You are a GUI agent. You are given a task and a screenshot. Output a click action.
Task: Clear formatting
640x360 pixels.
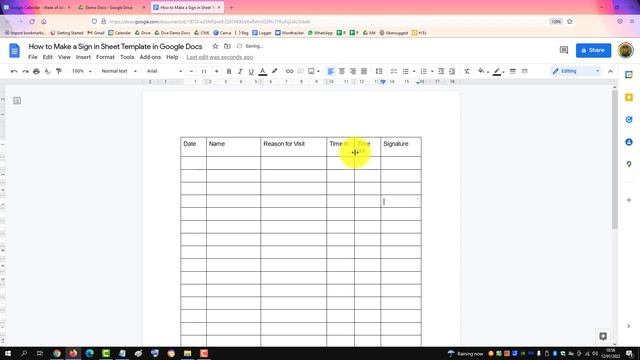[x=467, y=71]
